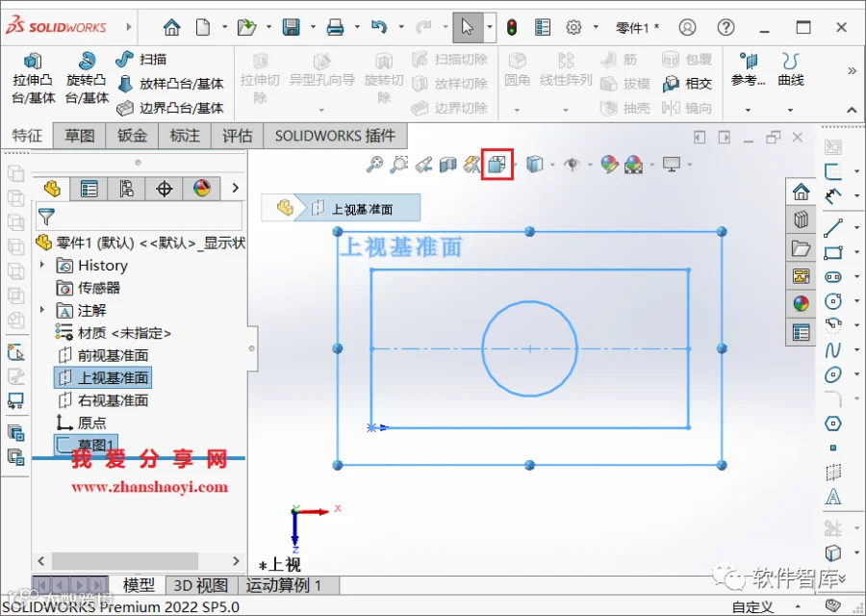
Task: Expand the 注解 annotations folder
Action: [x=42, y=310]
